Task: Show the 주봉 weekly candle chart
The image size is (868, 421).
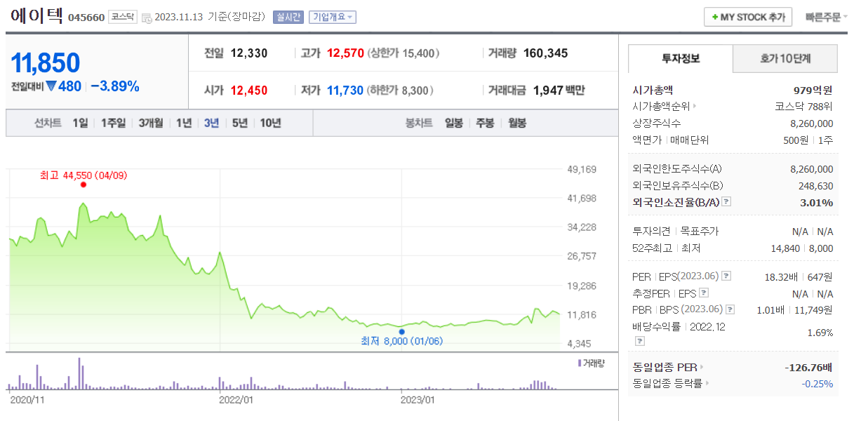Action: (x=485, y=123)
